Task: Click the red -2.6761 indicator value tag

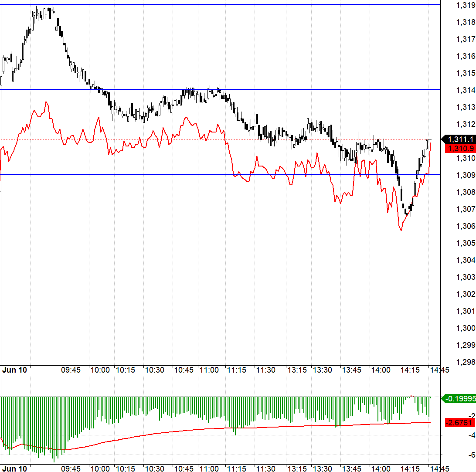Action: tap(460, 422)
